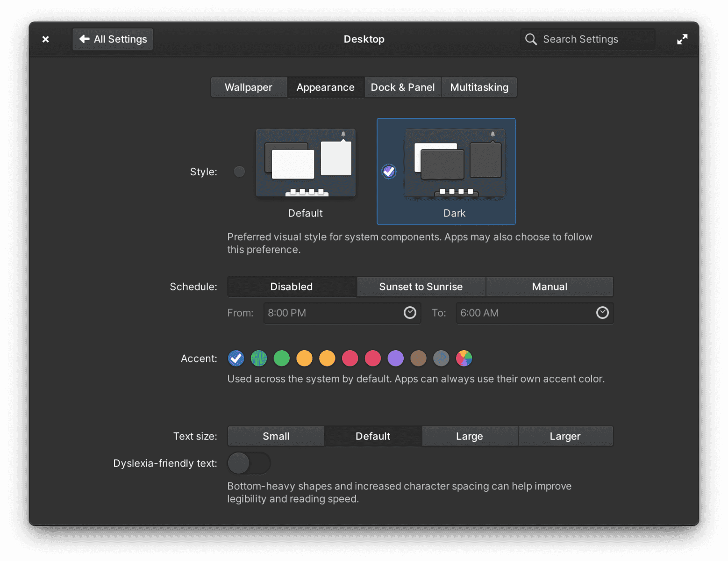Set schedule to Sunset to Sunrise
This screenshot has width=728, height=561.
pos(421,287)
